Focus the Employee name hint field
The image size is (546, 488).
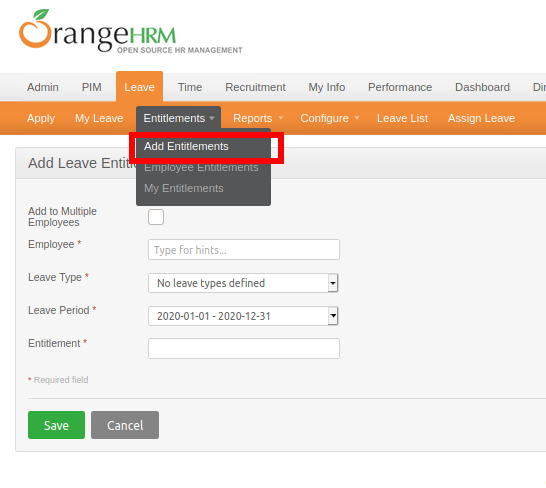point(244,249)
